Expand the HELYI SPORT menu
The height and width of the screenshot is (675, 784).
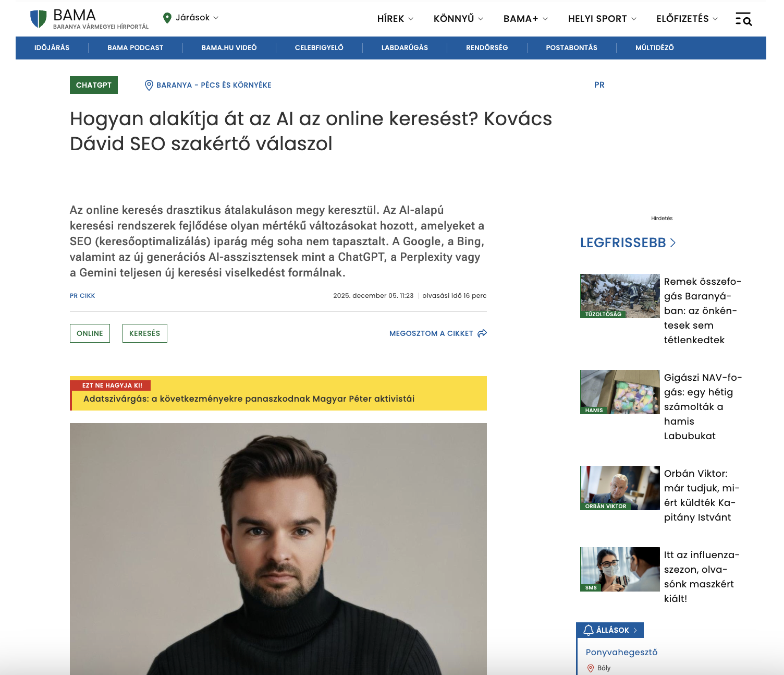603,19
